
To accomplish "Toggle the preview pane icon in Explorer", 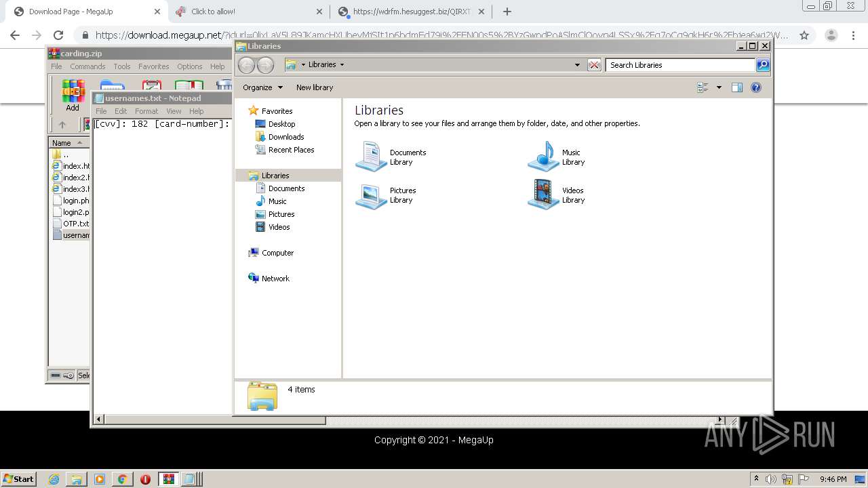I will [737, 87].
